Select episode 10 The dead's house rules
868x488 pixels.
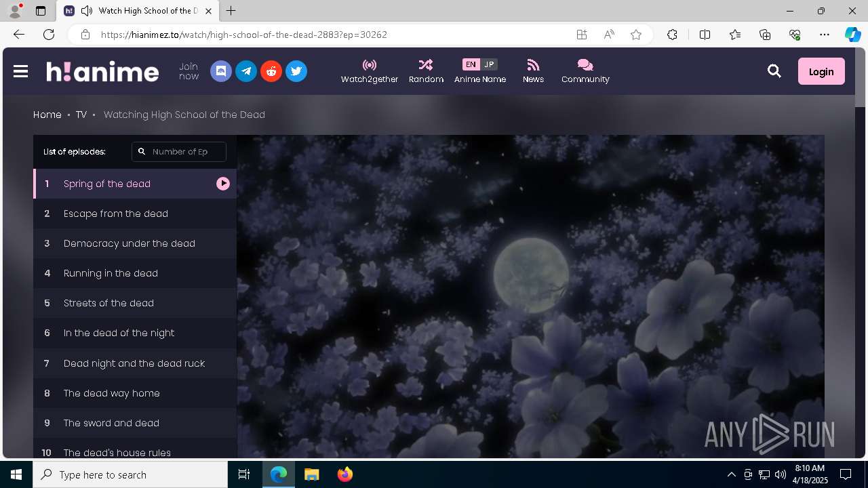(x=135, y=449)
